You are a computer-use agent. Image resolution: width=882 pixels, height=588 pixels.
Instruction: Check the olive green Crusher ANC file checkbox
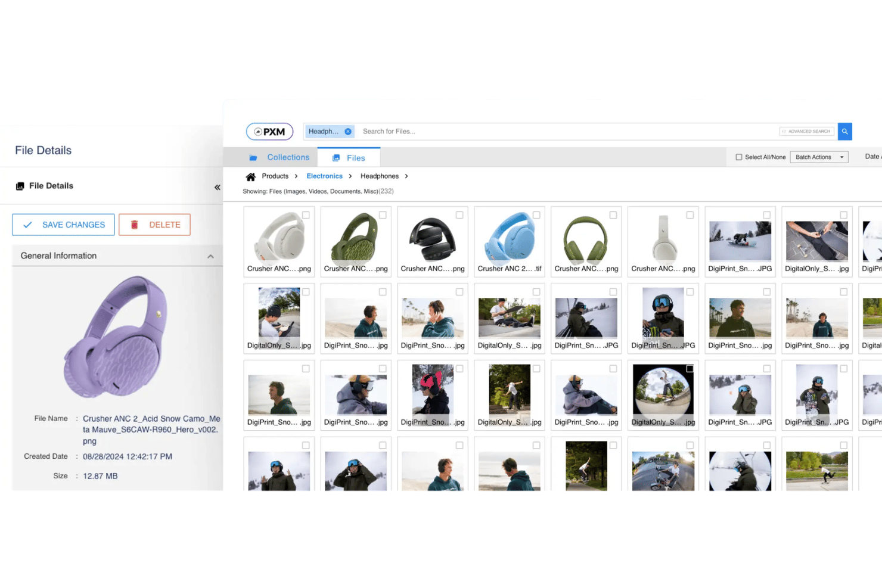(613, 215)
